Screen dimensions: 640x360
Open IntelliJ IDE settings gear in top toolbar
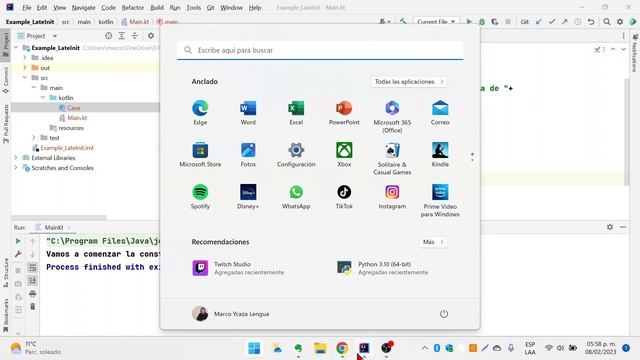point(620,22)
